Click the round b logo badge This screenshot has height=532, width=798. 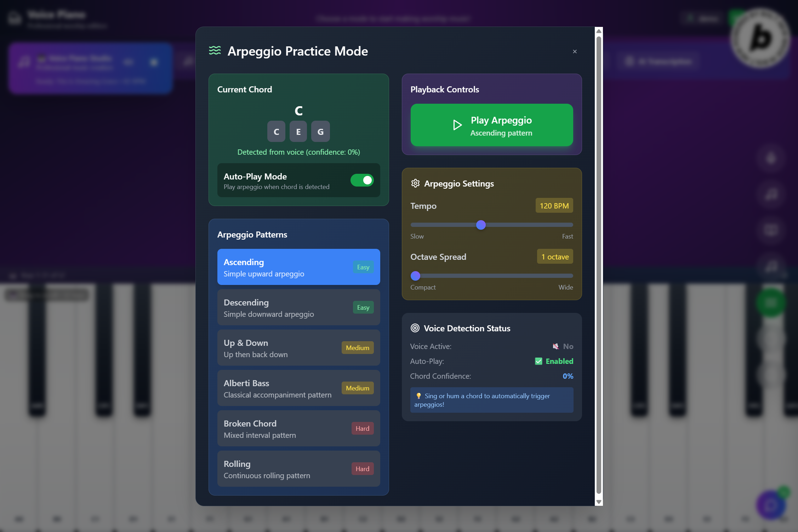(x=760, y=38)
